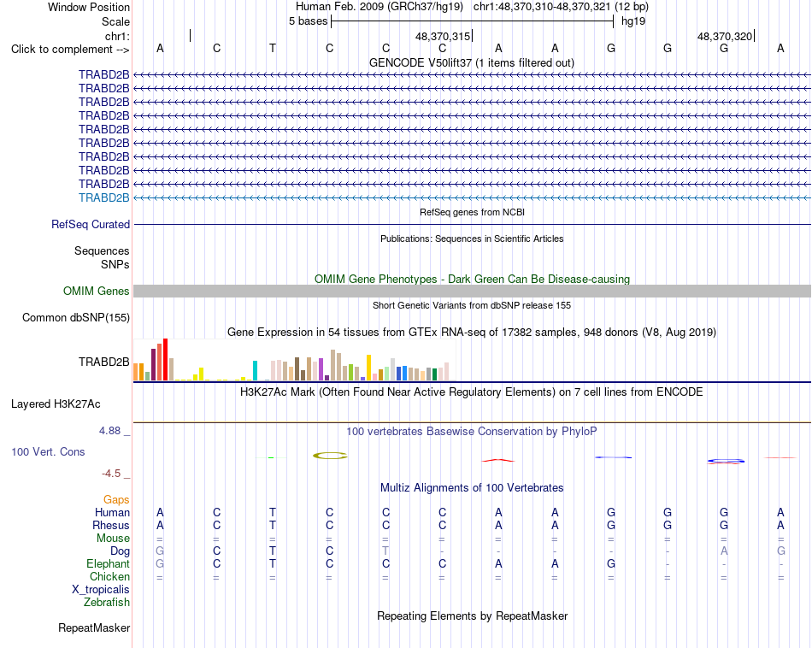The height and width of the screenshot is (648, 812).
Task: Click the Chicken alignment row label
Action: [x=109, y=576]
